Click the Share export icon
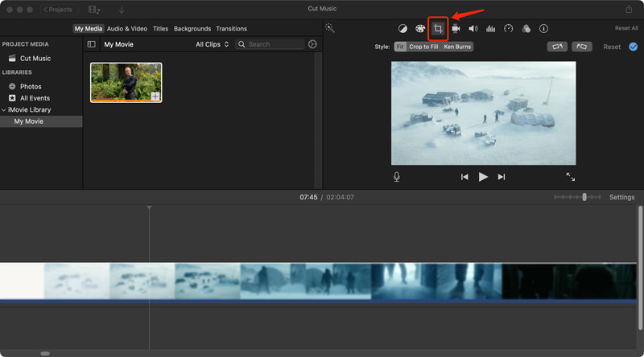The width and height of the screenshot is (644, 357). 629,9
